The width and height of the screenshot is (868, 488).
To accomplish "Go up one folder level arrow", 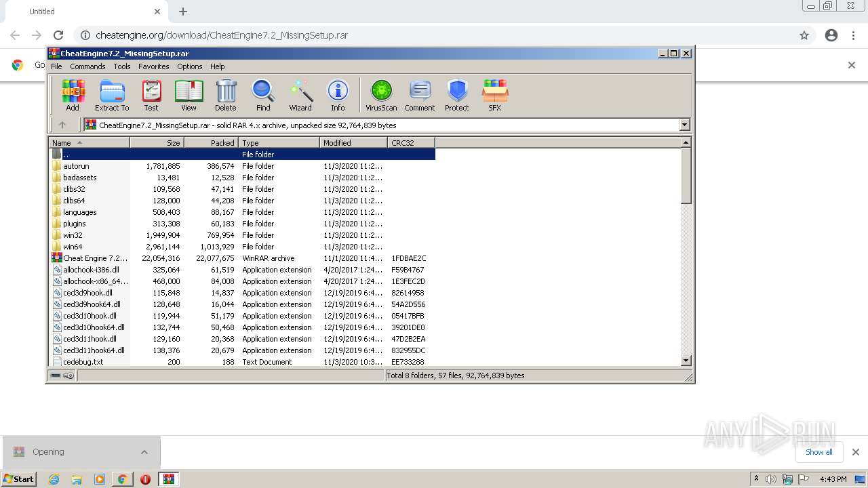I will 62,125.
